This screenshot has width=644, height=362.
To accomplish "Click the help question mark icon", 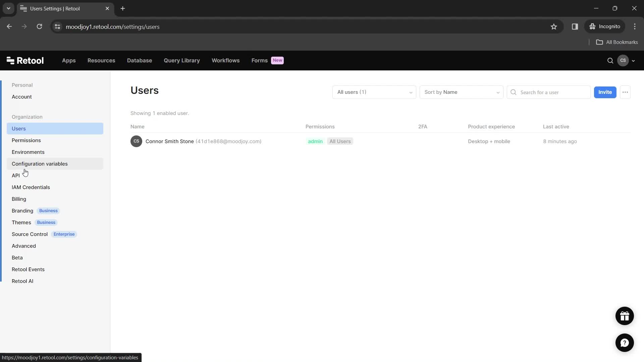I will point(625,343).
